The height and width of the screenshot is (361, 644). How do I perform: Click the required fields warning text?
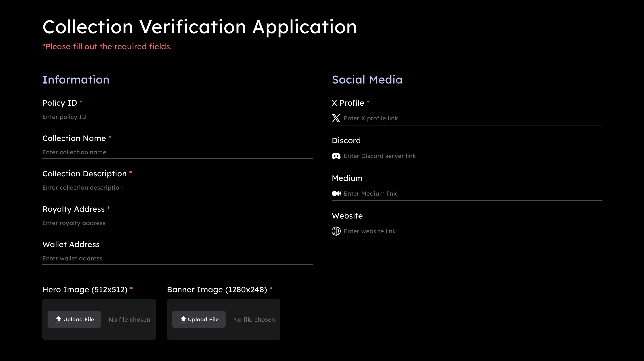pyautogui.click(x=107, y=47)
